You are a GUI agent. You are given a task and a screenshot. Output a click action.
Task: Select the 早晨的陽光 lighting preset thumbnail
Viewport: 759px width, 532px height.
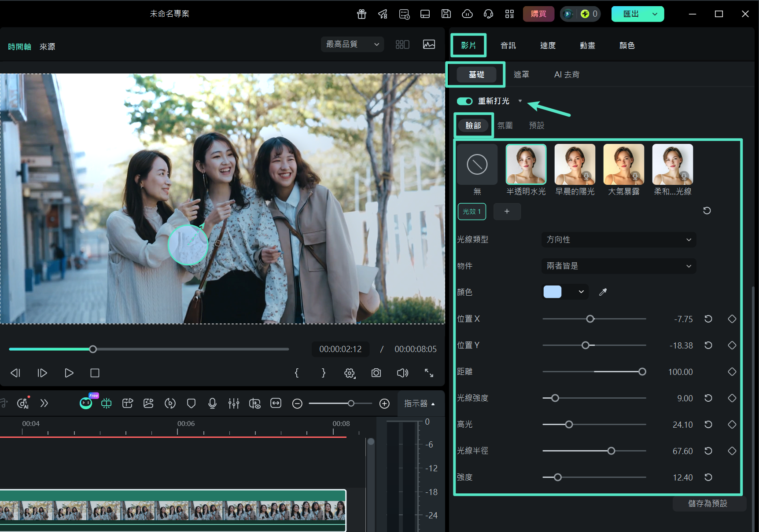click(x=575, y=165)
